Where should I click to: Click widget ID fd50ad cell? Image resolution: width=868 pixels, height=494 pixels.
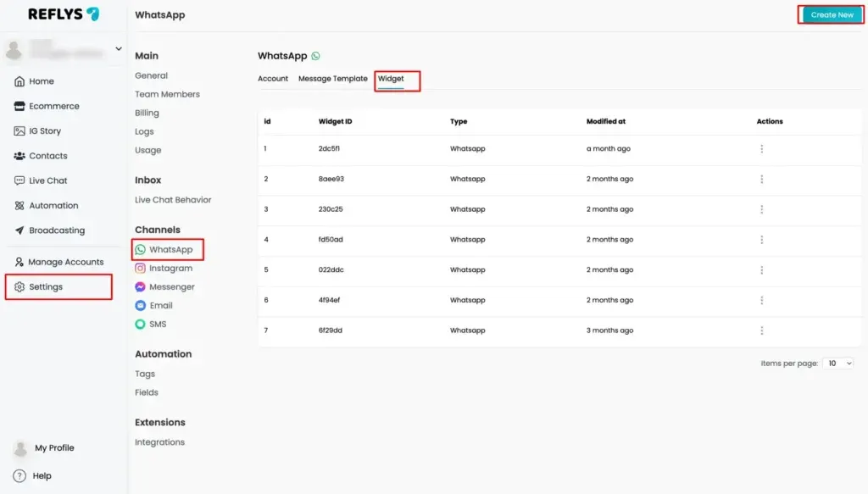(331, 240)
